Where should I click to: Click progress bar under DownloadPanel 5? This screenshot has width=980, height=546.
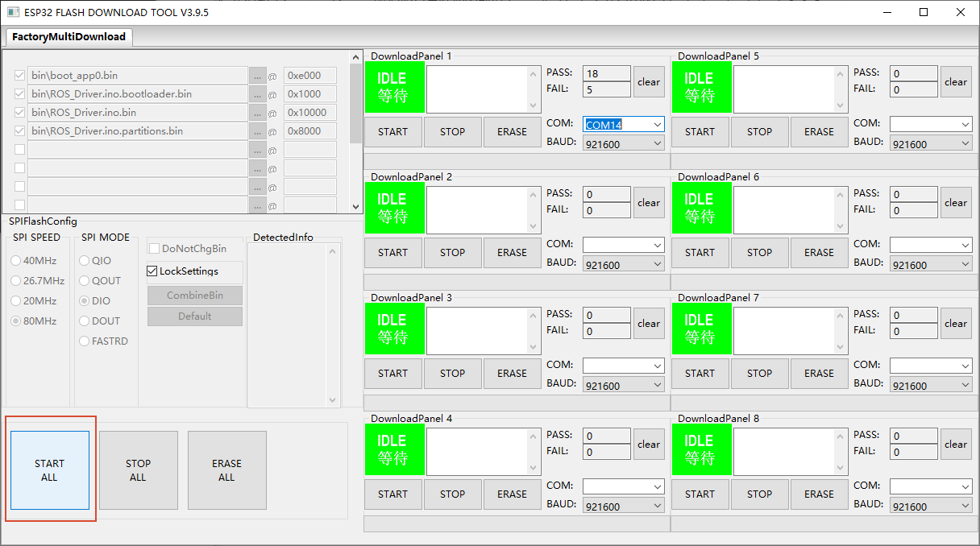pos(824,161)
